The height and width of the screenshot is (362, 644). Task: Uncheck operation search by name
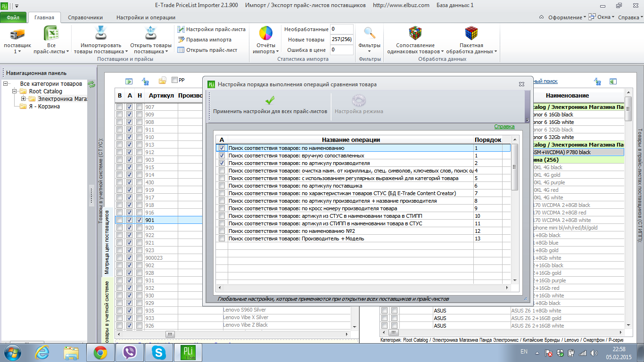(x=222, y=148)
